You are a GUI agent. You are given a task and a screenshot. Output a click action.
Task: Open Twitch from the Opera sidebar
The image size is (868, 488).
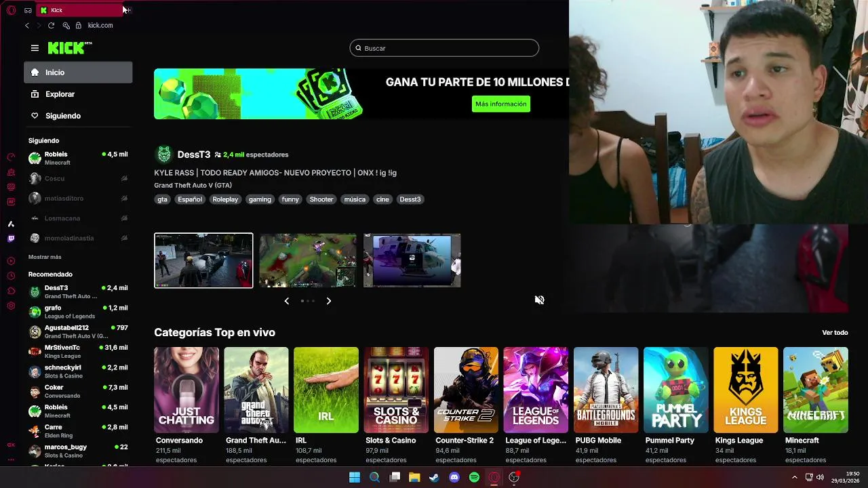click(x=11, y=239)
